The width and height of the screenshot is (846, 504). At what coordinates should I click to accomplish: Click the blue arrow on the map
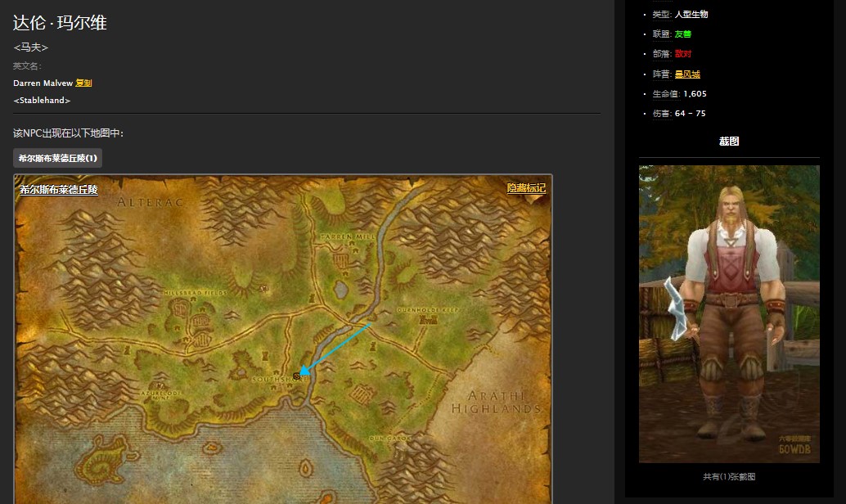[335, 349]
